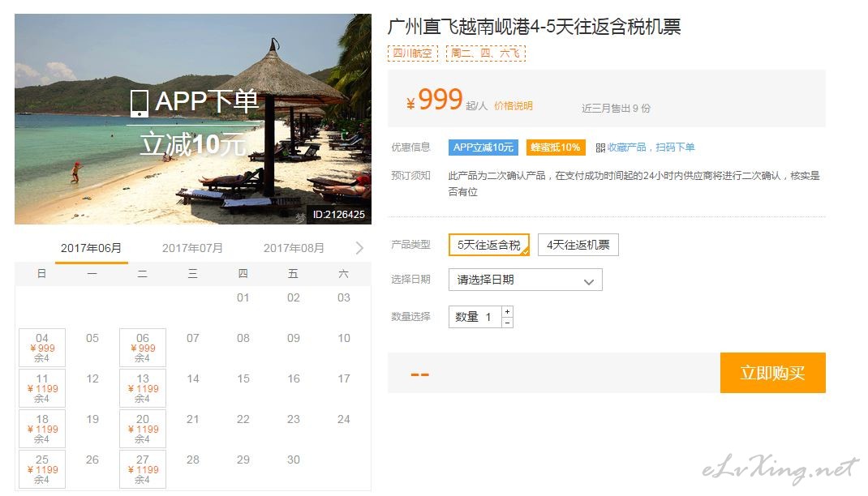Click the 收藏产品，扫码下单 link

651,148
